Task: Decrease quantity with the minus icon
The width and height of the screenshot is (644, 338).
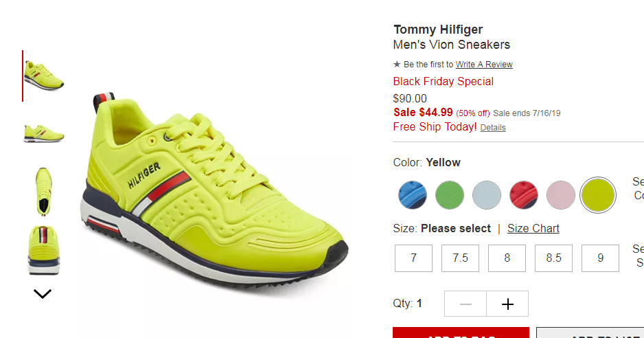Action: (x=465, y=304)
